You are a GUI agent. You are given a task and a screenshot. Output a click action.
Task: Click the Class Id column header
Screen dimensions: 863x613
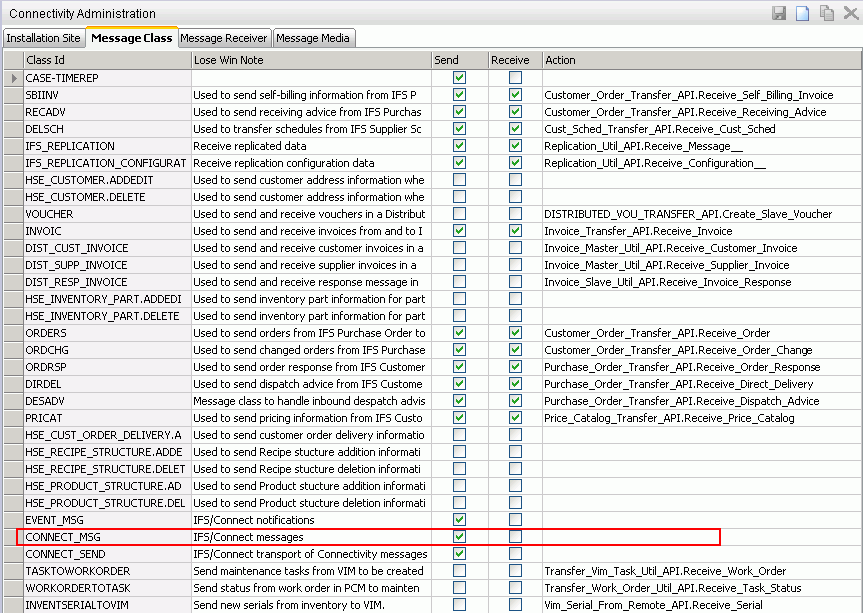[x=106, y=60]
